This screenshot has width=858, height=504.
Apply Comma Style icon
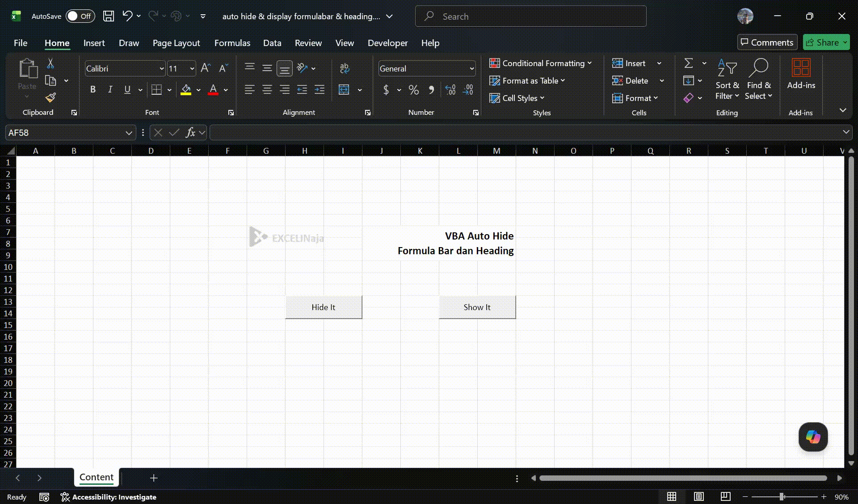[x=431, y=90]
